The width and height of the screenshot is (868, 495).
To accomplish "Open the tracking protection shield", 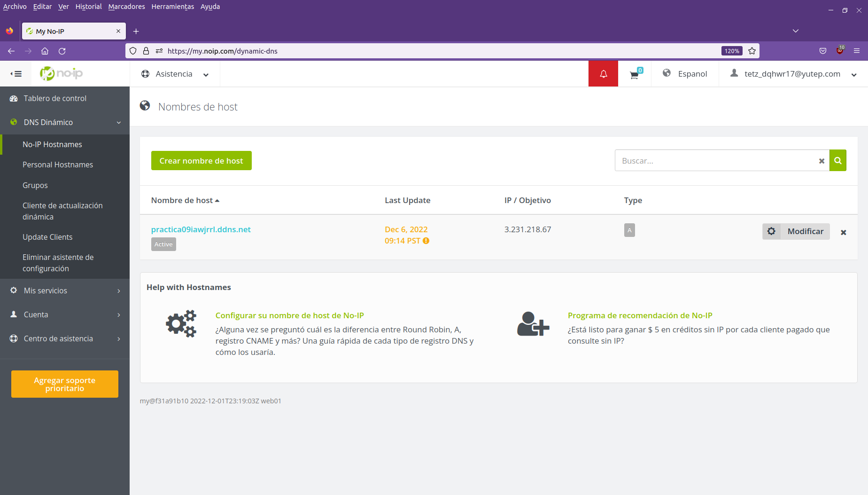I will pyautogui.click(x=133, y=51).
